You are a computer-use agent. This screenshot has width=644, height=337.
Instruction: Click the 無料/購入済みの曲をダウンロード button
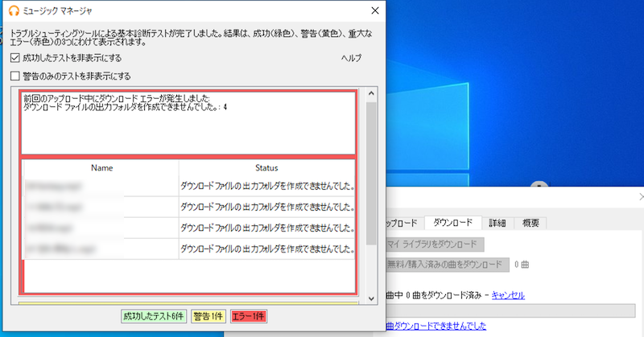point(444,264)
